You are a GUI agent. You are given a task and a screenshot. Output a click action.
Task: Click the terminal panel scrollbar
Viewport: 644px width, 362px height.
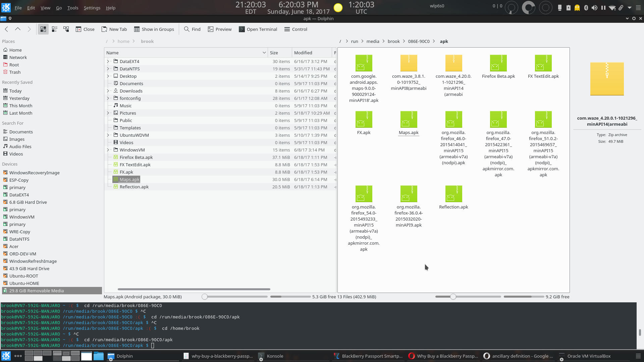(640, 332)
